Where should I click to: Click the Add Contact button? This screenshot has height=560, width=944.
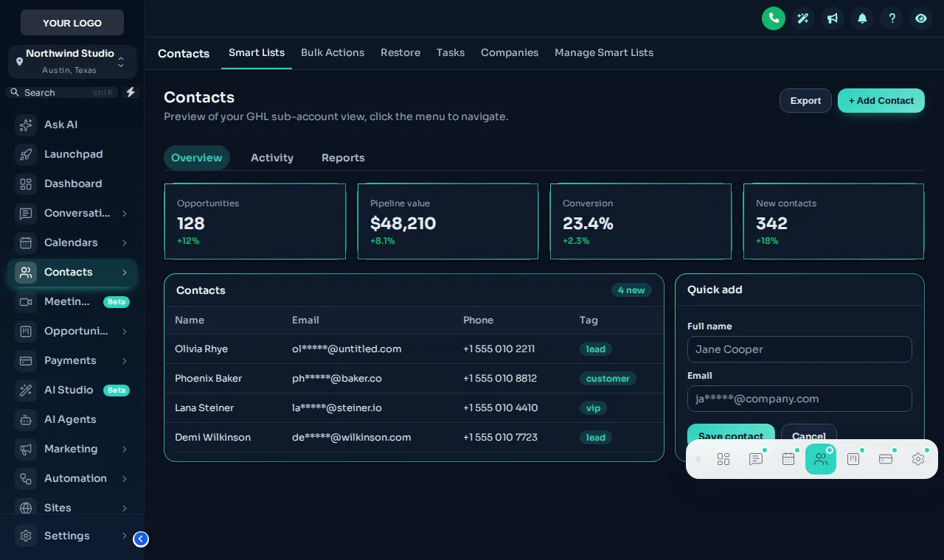(x=881, y=101)
